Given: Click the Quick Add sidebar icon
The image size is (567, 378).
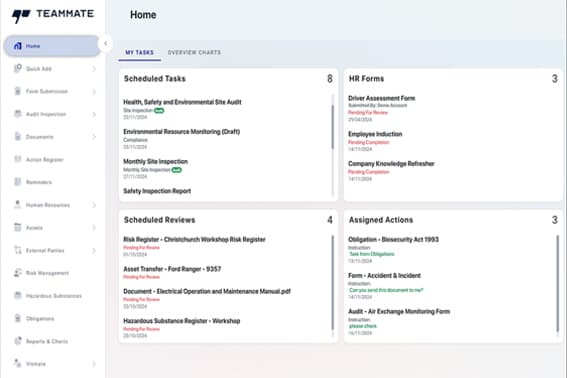Looking at the screenshot, I should click(x=17, y=68).
